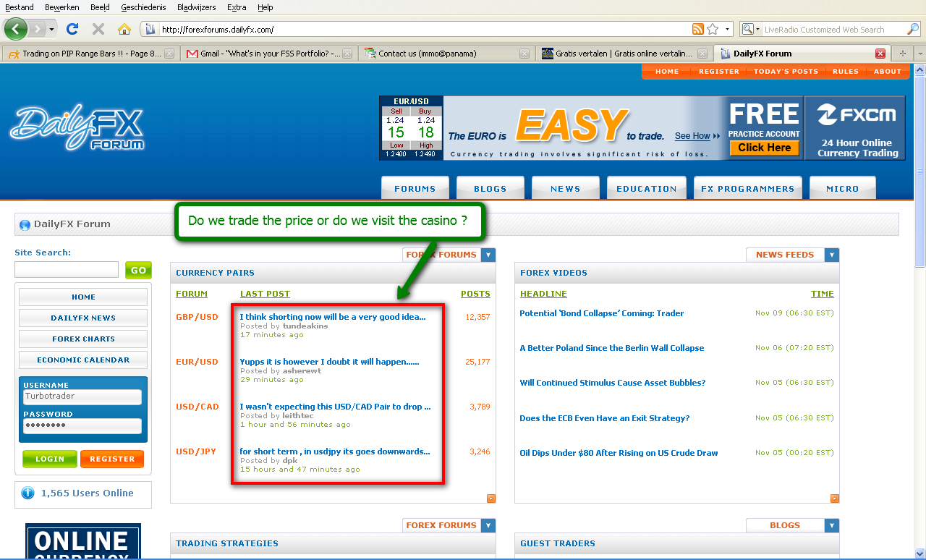Subscribe via the RSS feed icon in the address bar

click(x=698, y=30)
